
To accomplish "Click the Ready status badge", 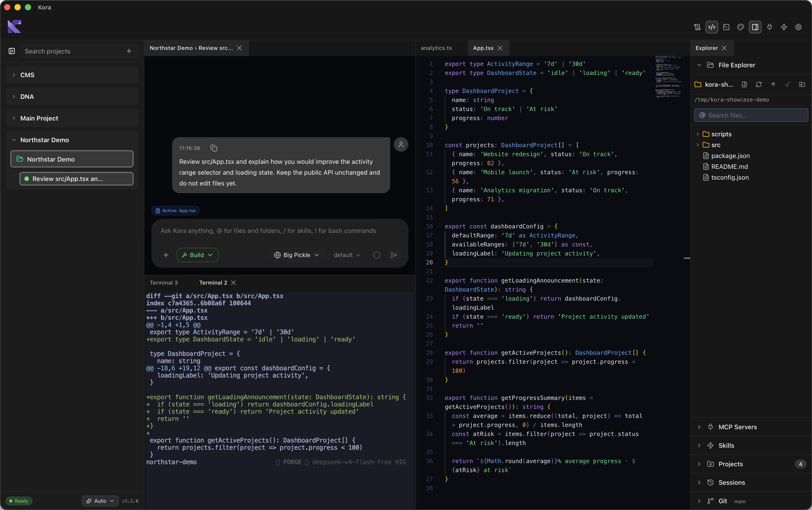I will (x=19, y=501).
